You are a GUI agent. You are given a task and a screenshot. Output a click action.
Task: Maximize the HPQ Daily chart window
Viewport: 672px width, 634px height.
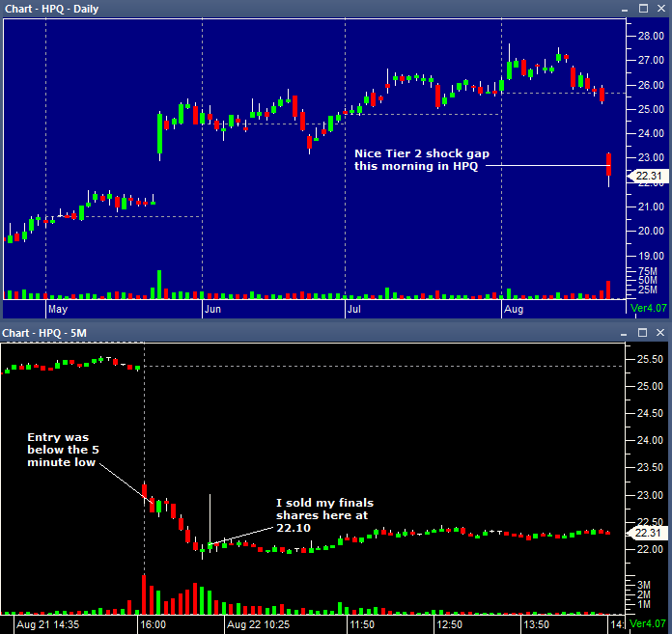click(643, 8)
